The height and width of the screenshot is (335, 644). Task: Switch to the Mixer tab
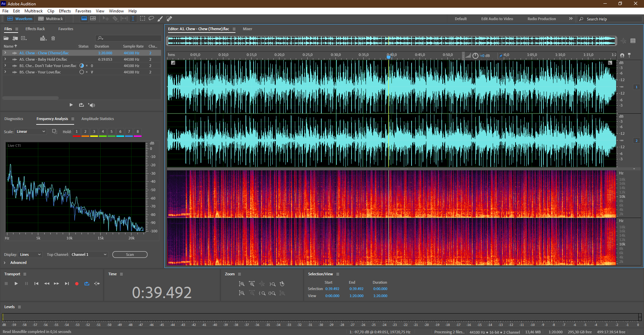pyautogui.click(x=248, y=29)
